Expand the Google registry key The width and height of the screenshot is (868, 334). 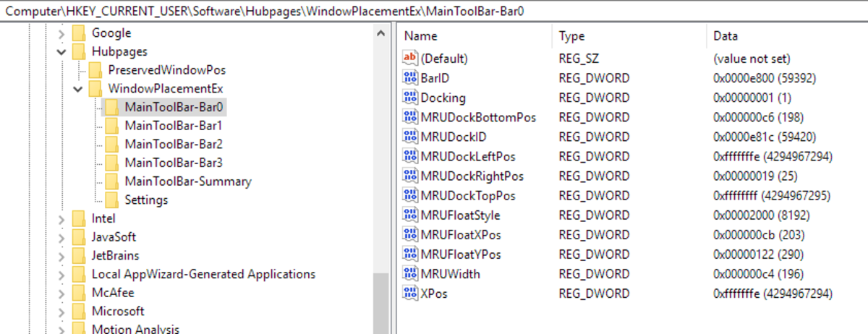[x=60, y=33]
